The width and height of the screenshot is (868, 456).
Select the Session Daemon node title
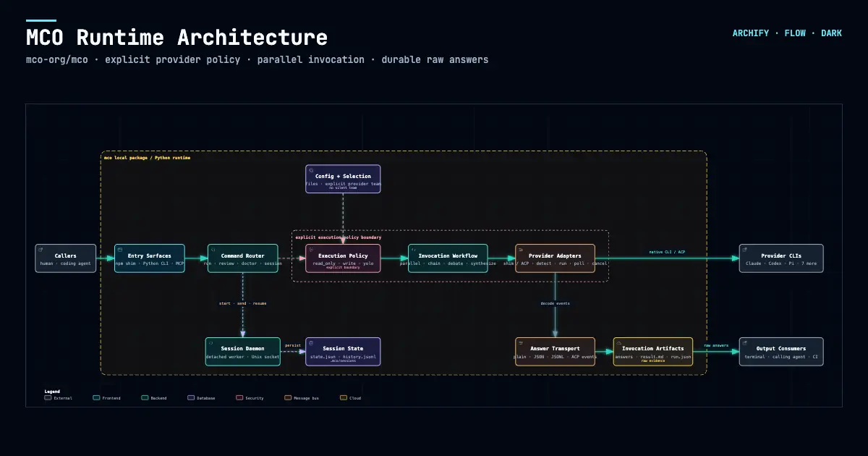[243, 349]
